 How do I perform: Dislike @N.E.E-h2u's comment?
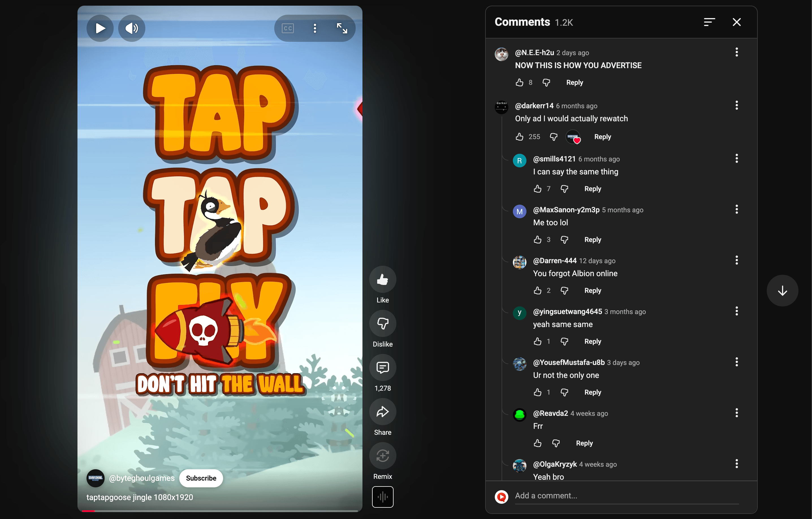(546, 82)
